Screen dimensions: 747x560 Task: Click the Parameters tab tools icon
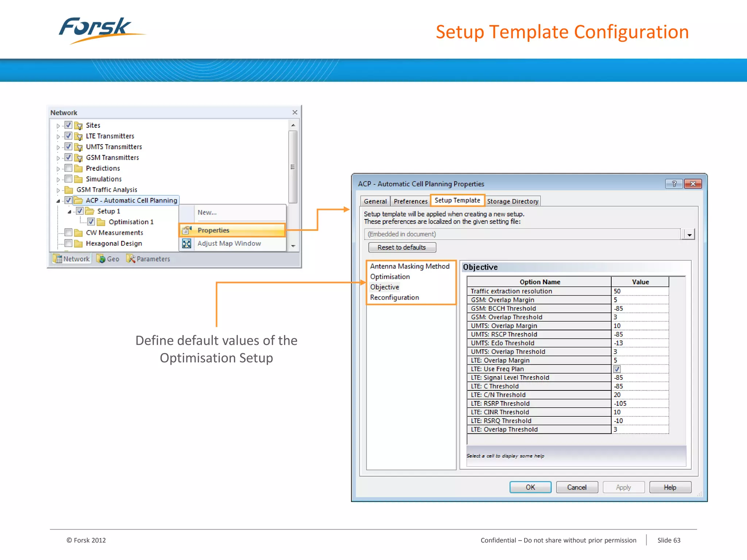pos(131,258)
